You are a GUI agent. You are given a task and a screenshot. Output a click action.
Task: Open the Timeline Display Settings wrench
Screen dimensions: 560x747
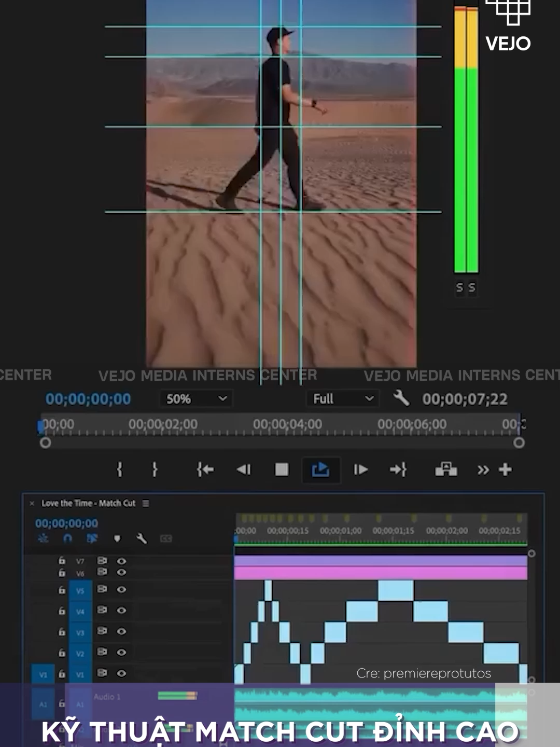(x=142, y=538)
